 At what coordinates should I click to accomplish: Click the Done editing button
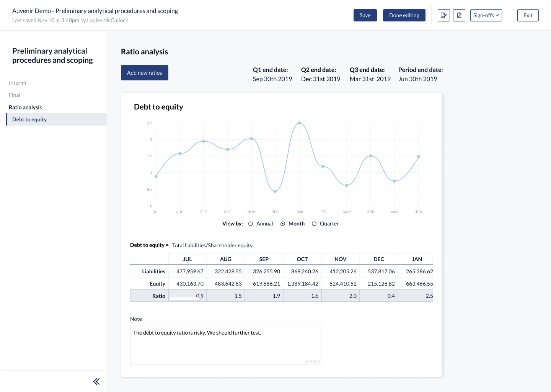pos(404,15)
